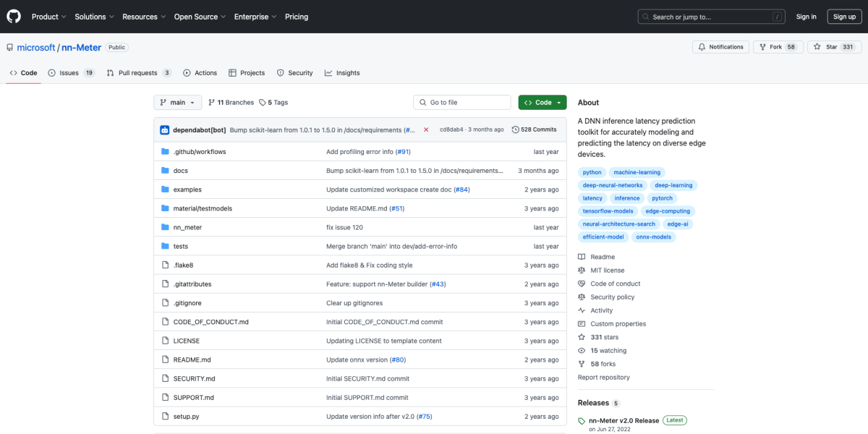Click the red X commit status icon

point(426,129)
